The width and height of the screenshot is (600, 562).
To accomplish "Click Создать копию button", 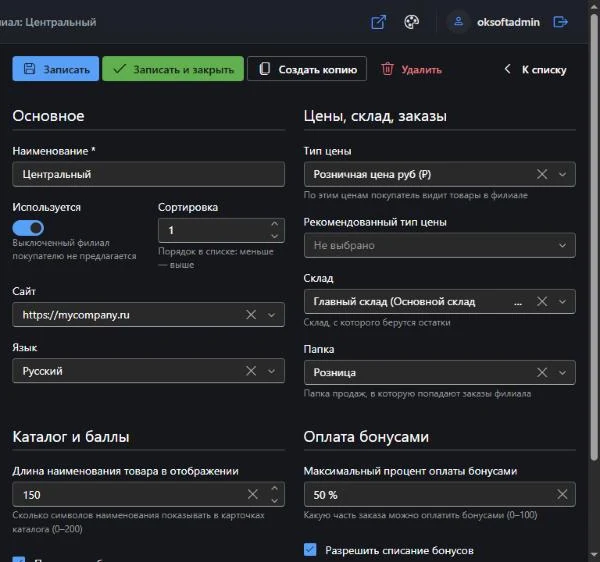I will [x=307, y=69].
